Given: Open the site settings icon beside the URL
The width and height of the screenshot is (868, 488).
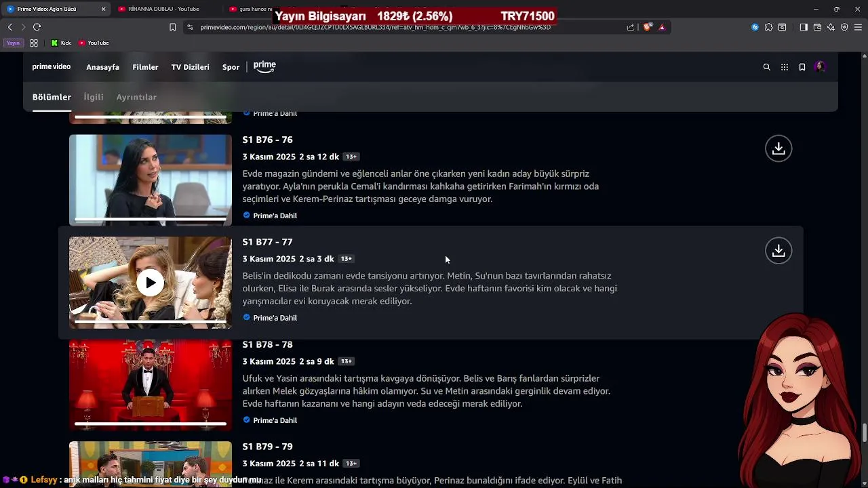Looking at the screenshot, I should pos(190,27).
